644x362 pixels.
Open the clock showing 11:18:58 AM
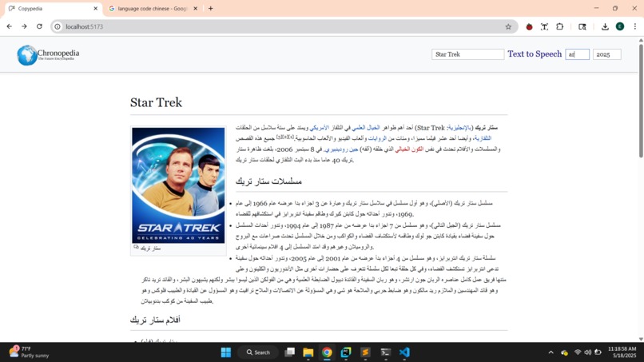(622, 352)
